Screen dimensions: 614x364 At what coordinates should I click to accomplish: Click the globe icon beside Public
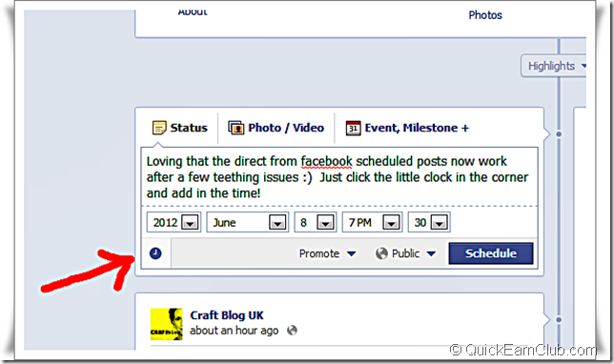(381, 253)
